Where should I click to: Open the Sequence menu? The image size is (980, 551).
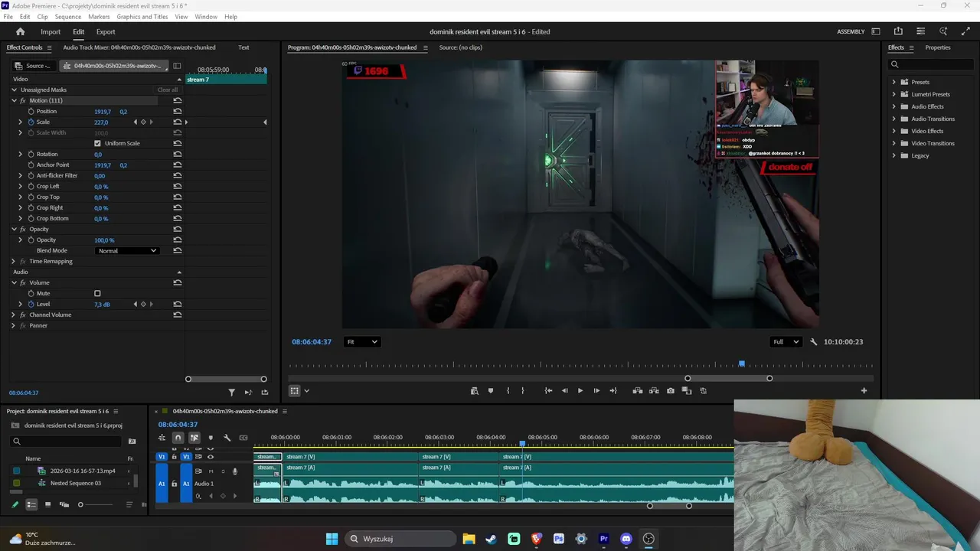click(68, 16)
